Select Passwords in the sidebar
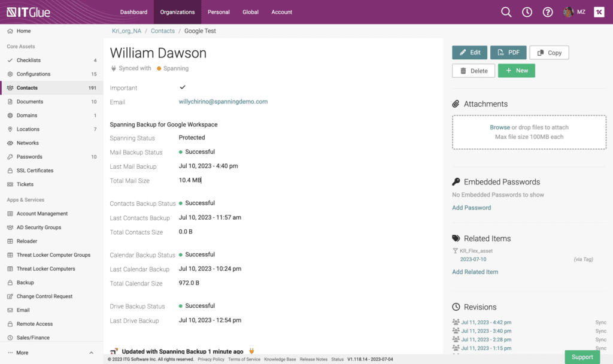The image size is (613, 364). coord(29,157)
